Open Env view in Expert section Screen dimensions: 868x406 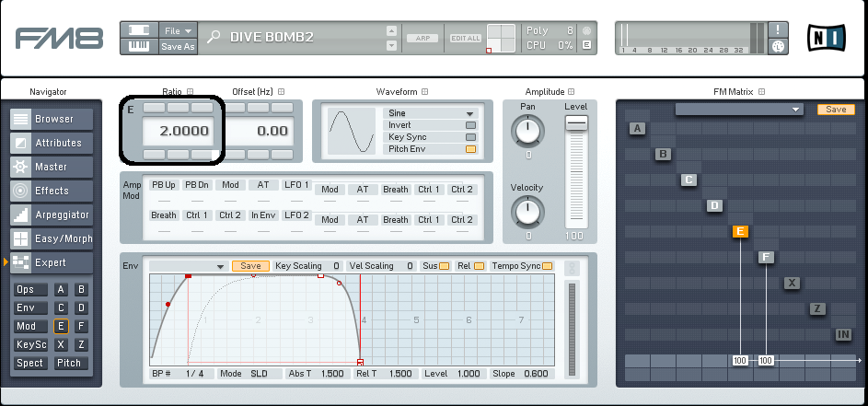pyautogui.click(x=30, y=308)
